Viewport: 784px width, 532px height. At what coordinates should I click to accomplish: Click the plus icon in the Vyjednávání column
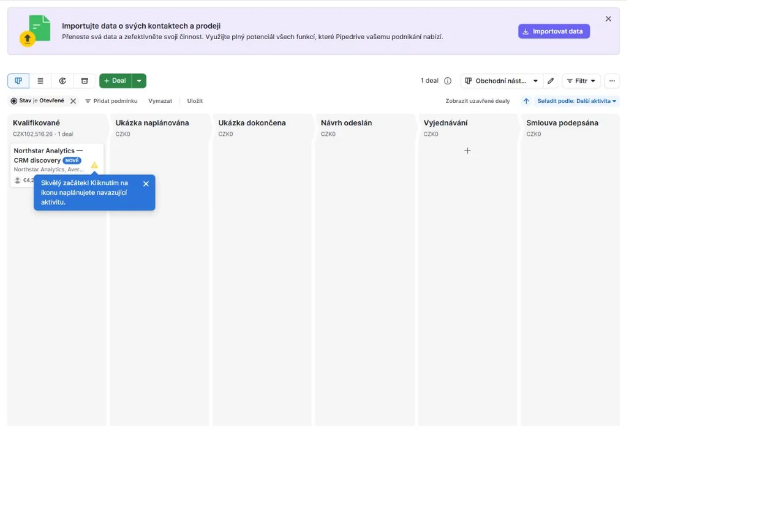coord(467,151)
